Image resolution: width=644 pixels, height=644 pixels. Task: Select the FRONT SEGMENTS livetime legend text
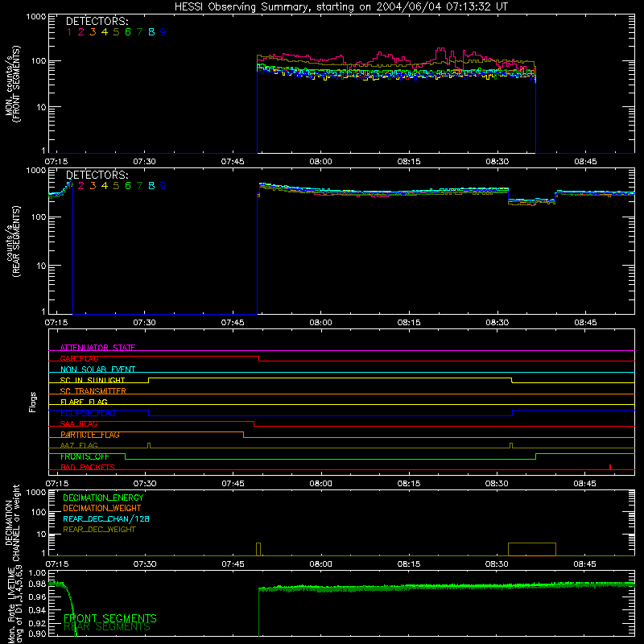[x=110, y=618]
